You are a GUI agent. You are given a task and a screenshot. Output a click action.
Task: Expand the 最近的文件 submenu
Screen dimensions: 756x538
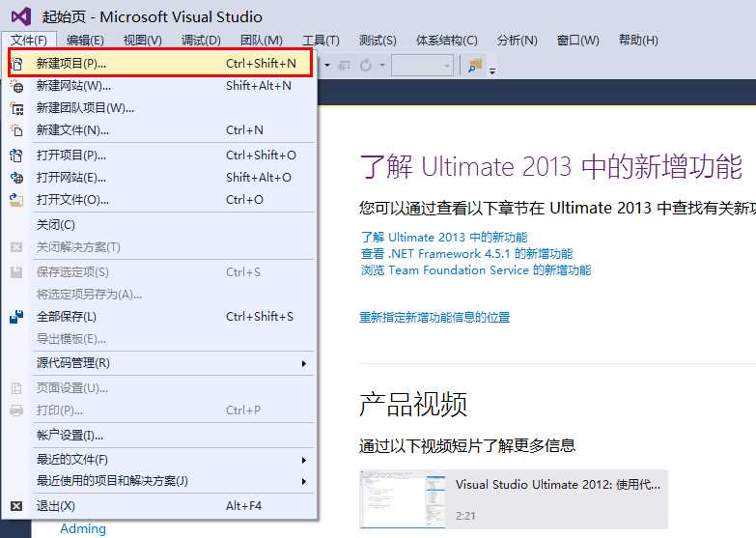tap(304, 460)
